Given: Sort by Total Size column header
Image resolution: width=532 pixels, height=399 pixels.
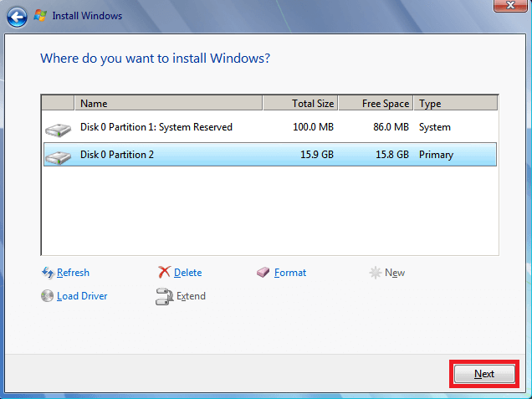Looking at the screenshot, I should 300,104.
